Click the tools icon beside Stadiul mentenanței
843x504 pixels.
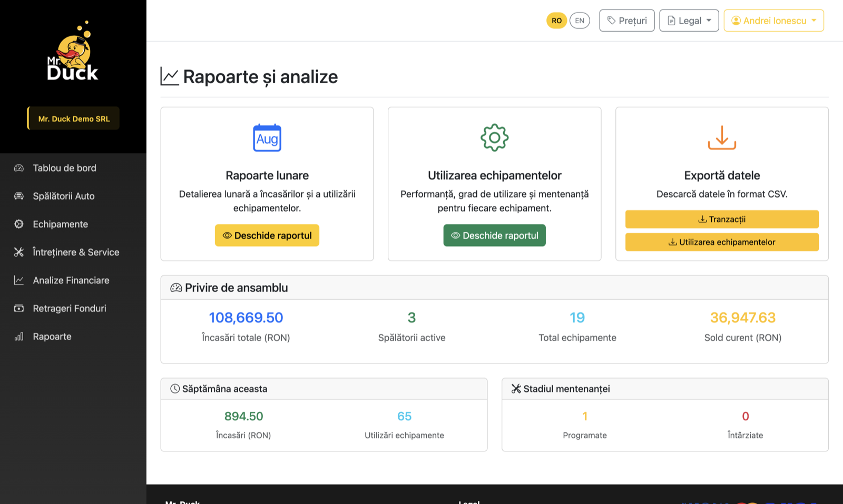(x=516, y=389)
